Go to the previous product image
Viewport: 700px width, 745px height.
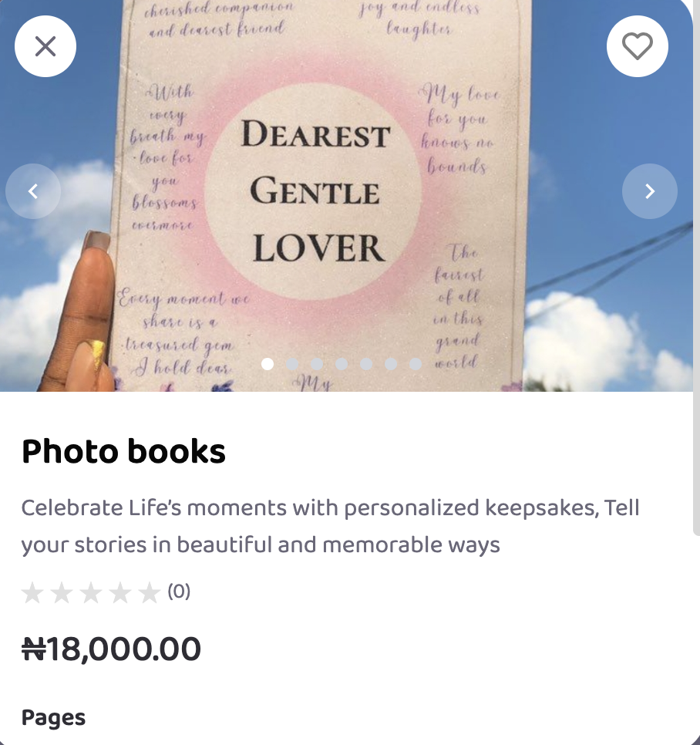[33, 191]
